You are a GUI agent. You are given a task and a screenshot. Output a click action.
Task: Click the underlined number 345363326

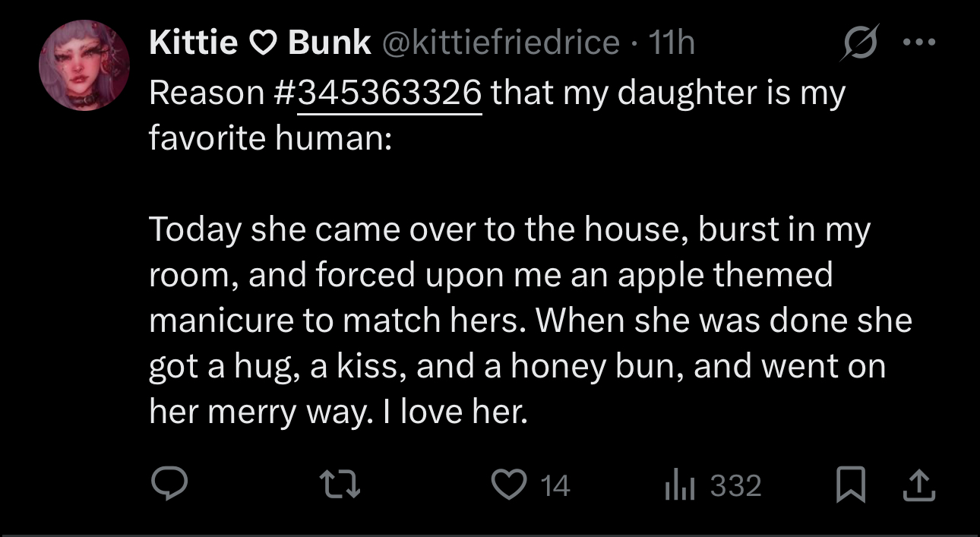click(x=390, y=93)
